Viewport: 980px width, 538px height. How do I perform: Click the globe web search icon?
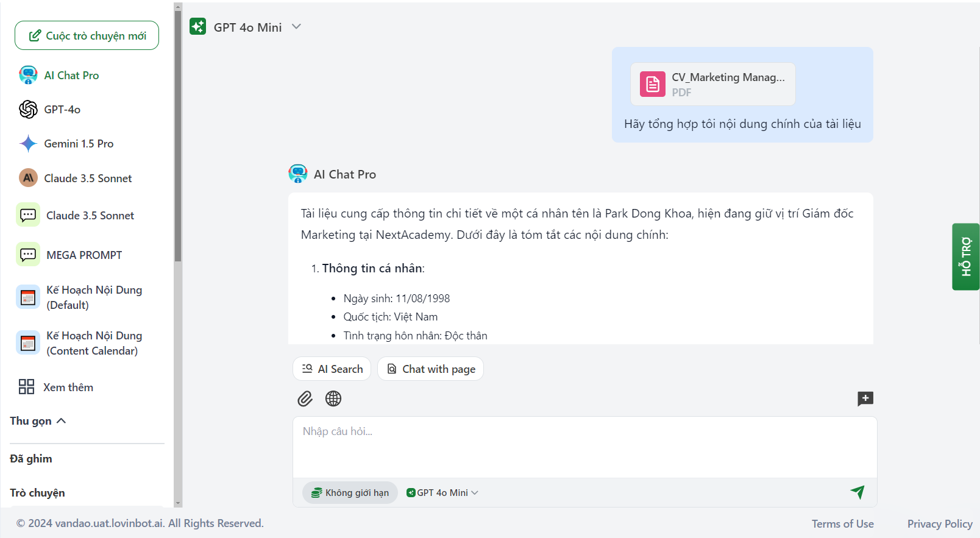tap(333, 398)
